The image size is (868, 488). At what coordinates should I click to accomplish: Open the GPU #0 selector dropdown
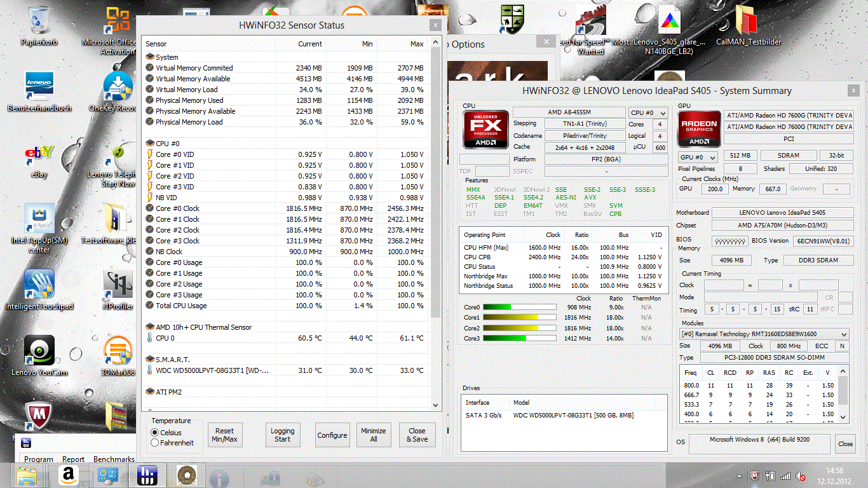pyautogui.click(x=697, y=157)
